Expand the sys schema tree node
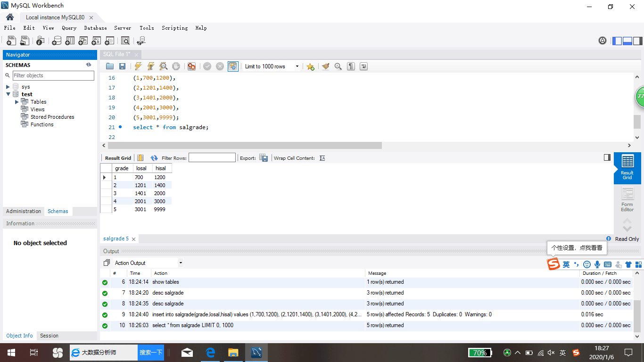This screenshot has width=644, height=362. 8,87
